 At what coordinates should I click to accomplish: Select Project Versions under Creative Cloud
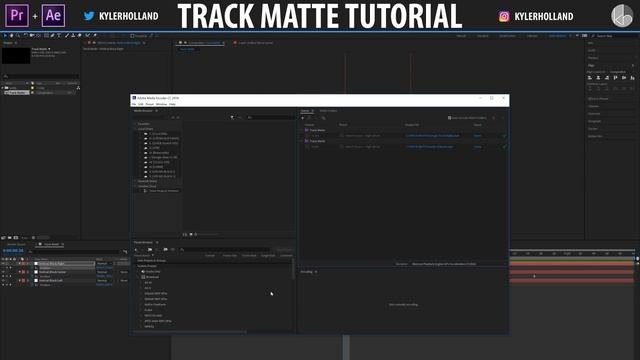pos(164,191)
